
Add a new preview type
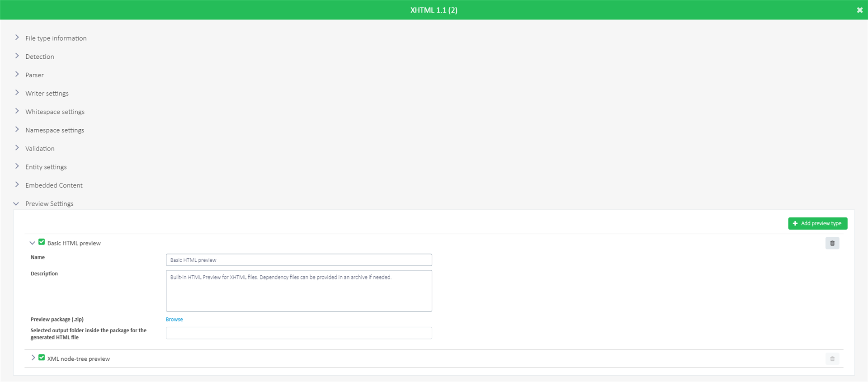[x=817, y=223]
